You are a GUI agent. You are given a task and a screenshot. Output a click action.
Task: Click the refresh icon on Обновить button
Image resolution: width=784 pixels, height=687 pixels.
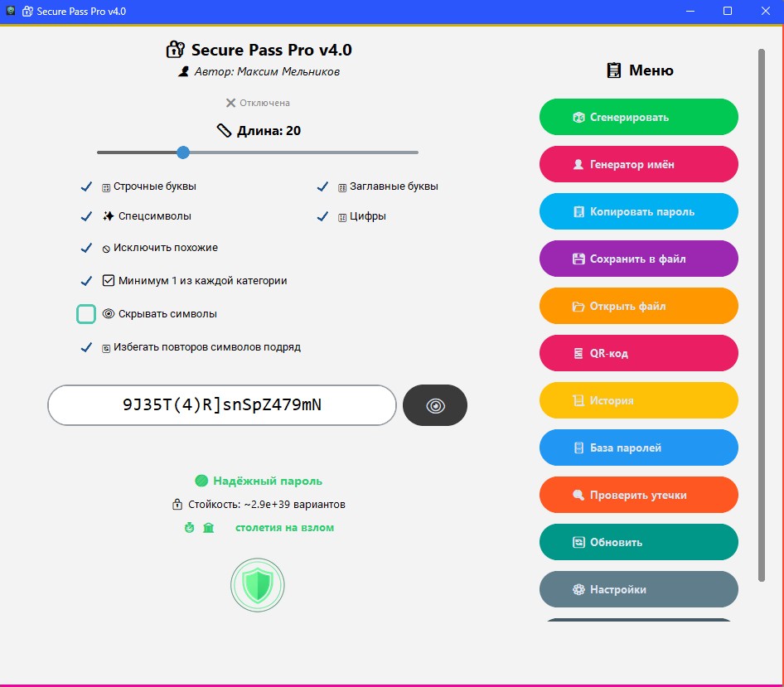pyautogui.click(x=578, y=543)
